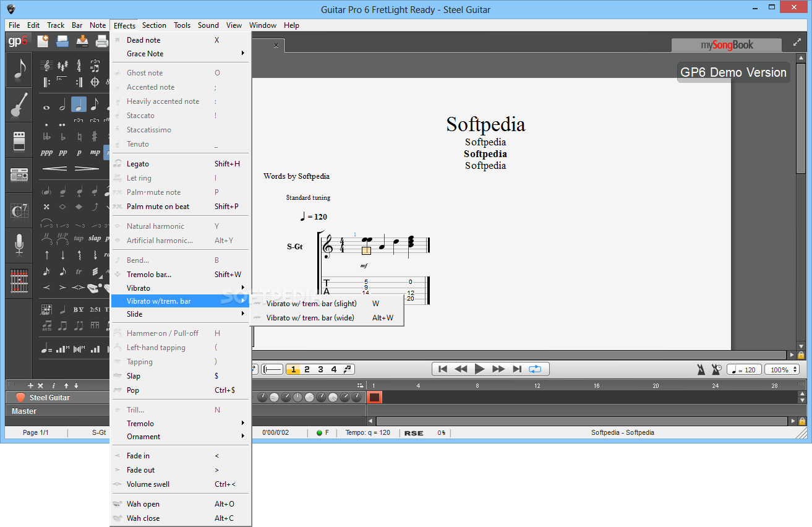The height and width of the screenshot is (527, 812).
Task: Select voice 1 button
Action: click(293, 369)
